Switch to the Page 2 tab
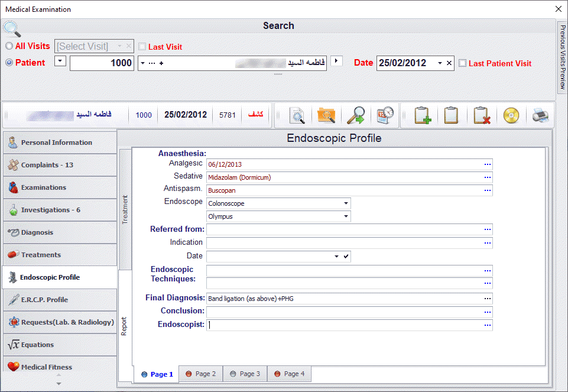Viewport: 568px width, 392px height. [x=200, y=374]
